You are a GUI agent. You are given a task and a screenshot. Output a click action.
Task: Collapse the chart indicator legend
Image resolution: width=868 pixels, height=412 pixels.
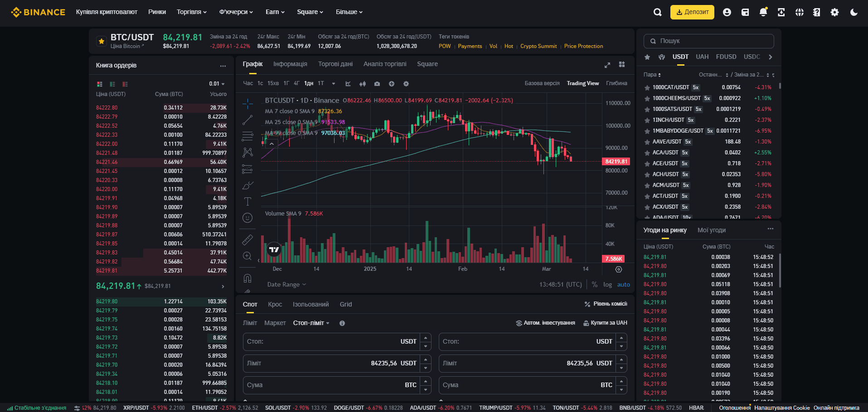[272, 144]
